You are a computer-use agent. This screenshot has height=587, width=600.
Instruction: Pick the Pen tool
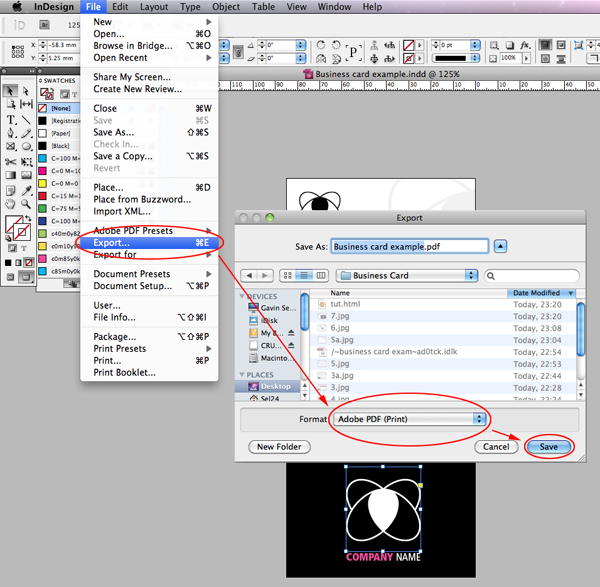coord(10,133)
